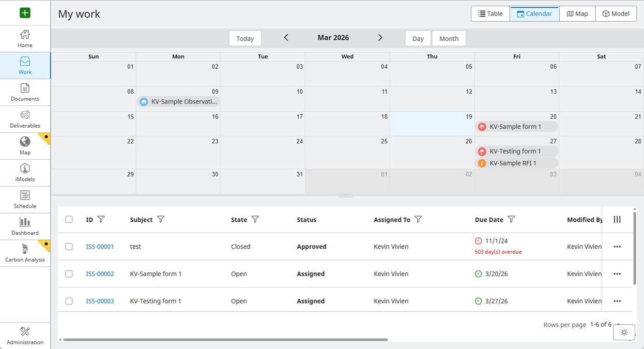Image resolution: width=644 pixels, height=349 pixels.
Task: Click the Today button
Action: click(x=245, y=38)
